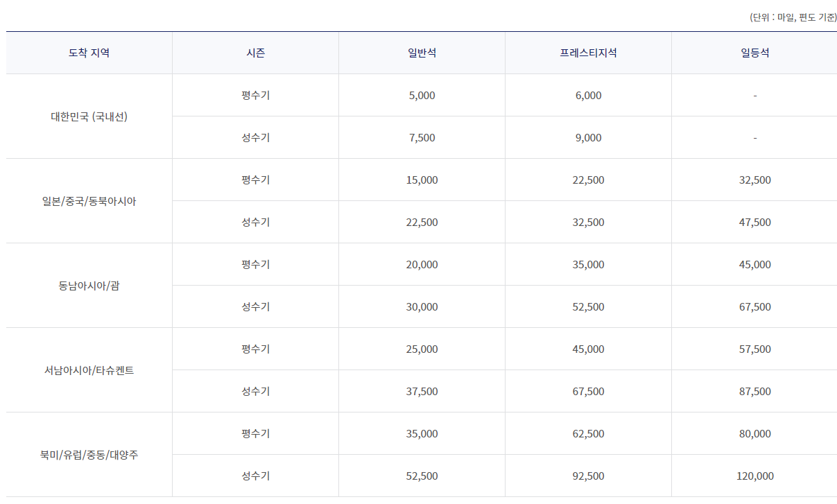Screen dimensions: 837x504
Task: Click the 25,000 일반석 value for 서남아시아/타슈켄트
Action: pyautogui.click(x=422, y=349)
